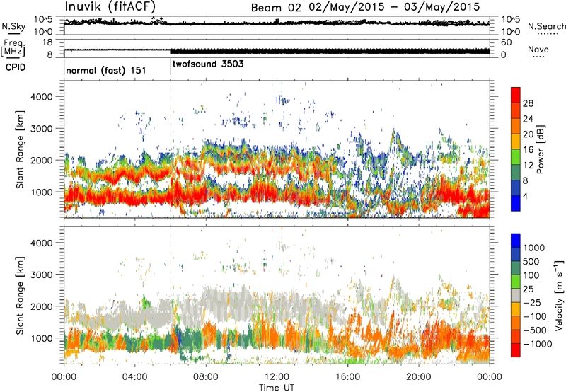Click the 'Power [dB]' colorbar label
Viewport: 566px width, 392px height.
coord(540,150)
